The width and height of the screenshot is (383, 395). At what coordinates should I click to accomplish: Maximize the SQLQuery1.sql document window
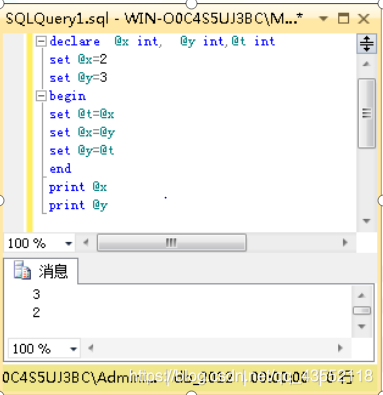pyautogui.click(x=343, y=18)
